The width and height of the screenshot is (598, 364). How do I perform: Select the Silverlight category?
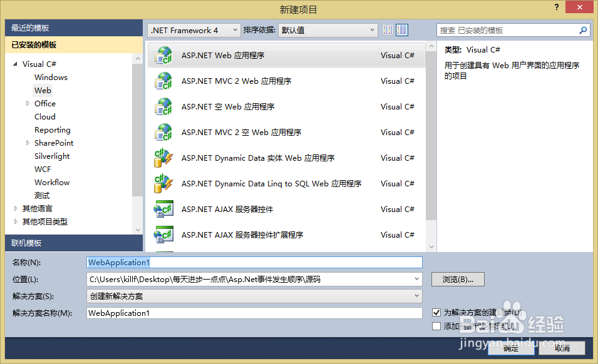pyautogui.click(x=52, y=156)
